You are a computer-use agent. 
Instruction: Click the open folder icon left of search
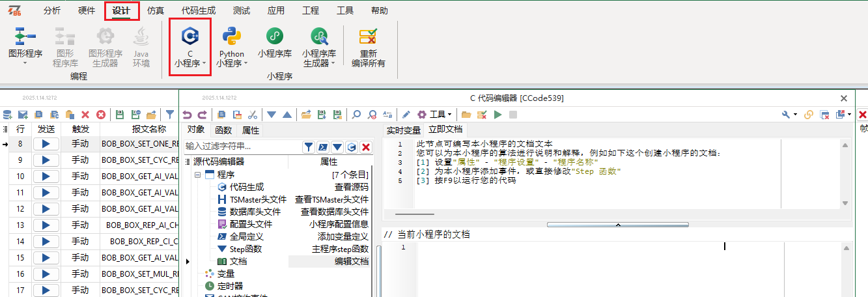tap(305, 115)
